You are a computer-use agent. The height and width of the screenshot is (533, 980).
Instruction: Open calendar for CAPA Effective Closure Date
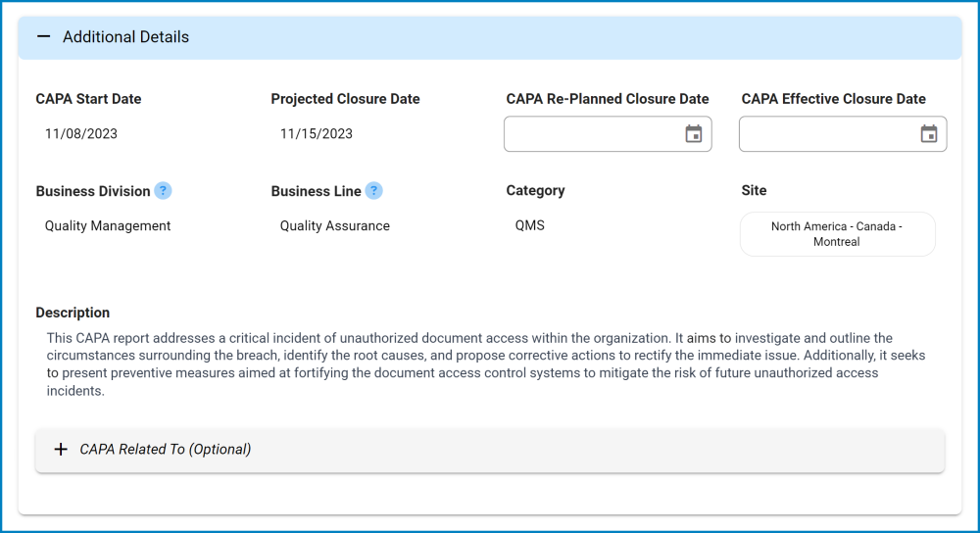coord(929,134)
